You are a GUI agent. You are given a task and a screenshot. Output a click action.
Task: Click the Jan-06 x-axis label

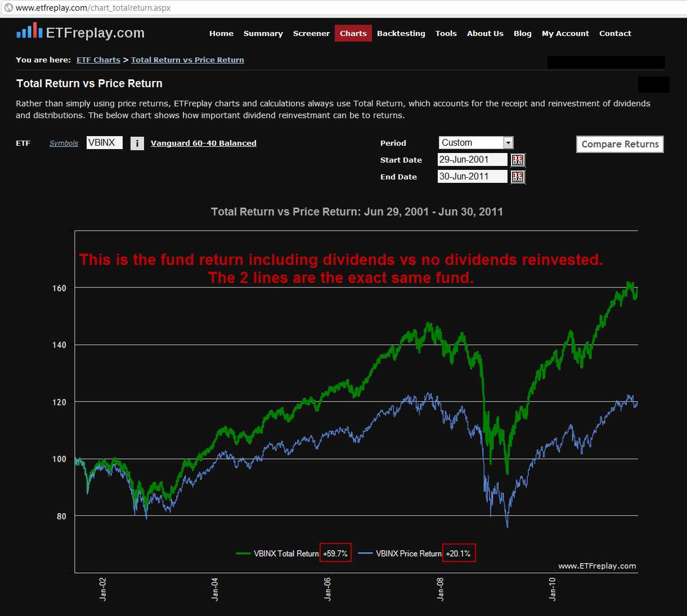click(x=327, y=589)
